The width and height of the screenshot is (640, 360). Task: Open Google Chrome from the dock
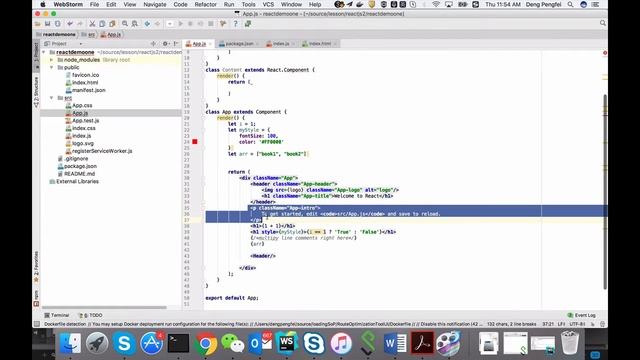tap(205, 343)
